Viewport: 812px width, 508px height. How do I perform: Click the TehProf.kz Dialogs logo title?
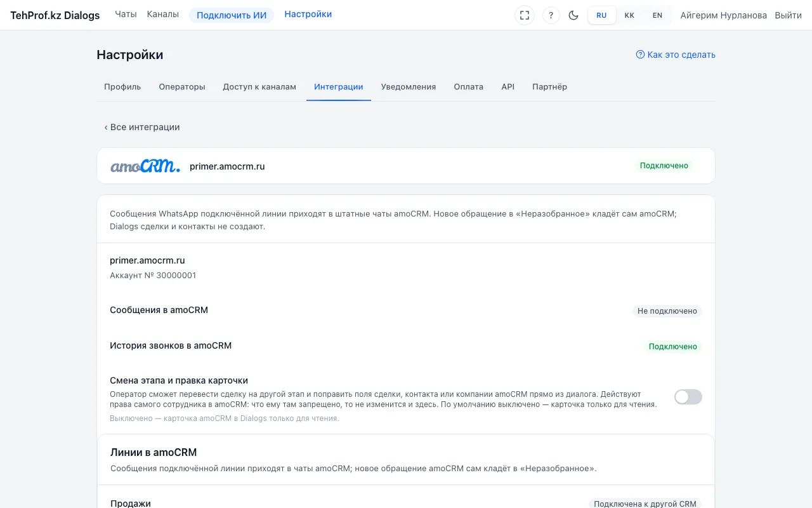pyautogui.click(x=55, y=15)
